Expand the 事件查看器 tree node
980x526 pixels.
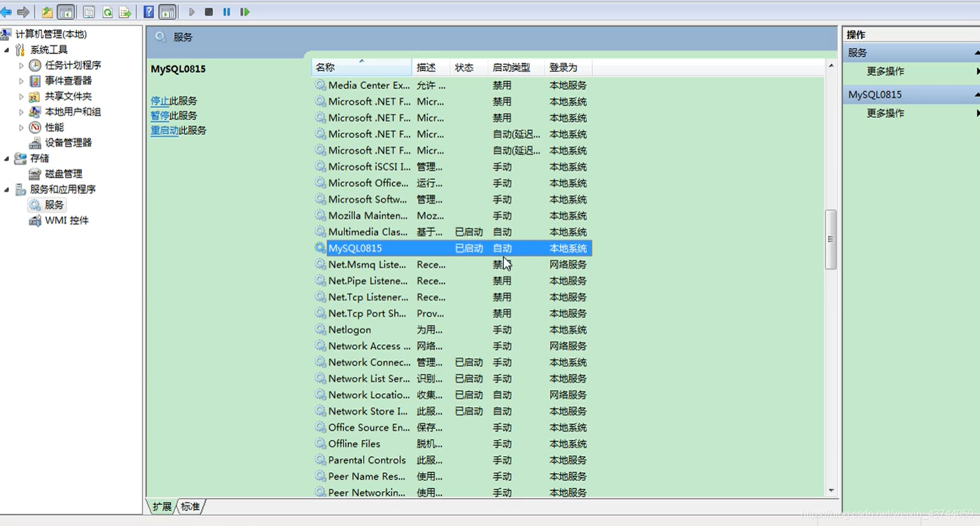coord(21,81)
